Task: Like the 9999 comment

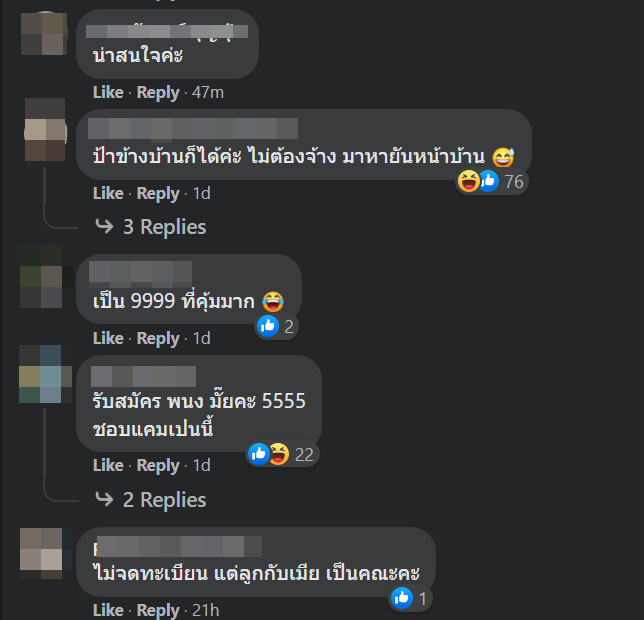Action: coord(108,338)
